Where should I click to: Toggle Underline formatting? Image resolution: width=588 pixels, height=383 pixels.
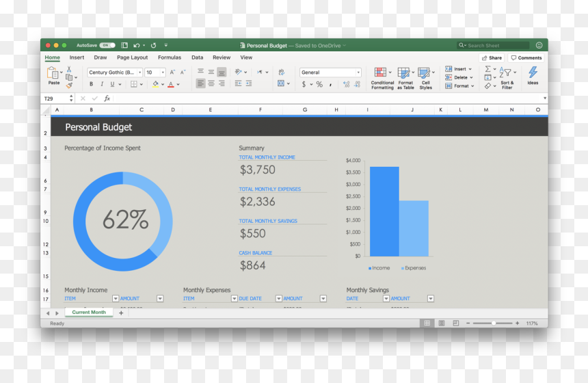point(112,84)
